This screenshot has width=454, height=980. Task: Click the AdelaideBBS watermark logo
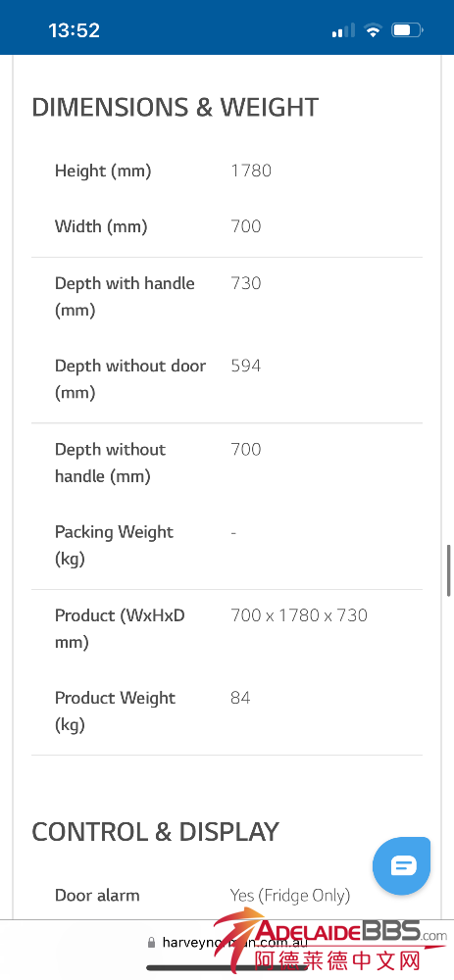coord(329,943)
